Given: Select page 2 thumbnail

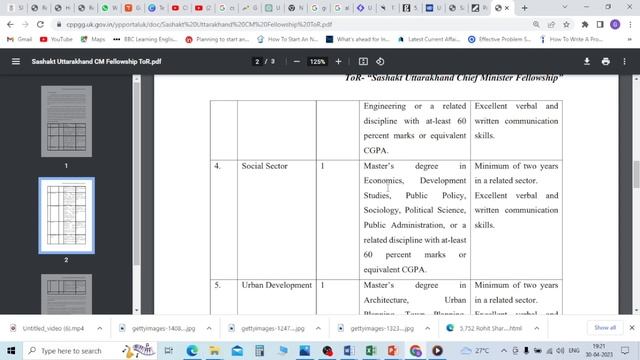Looking at the screenshot, I should [x=67, y=216].
